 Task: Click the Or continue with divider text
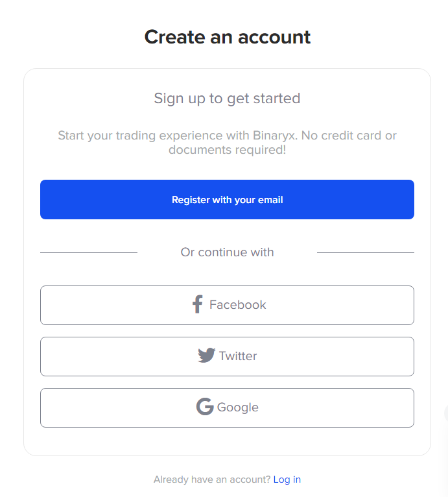coord(227,252)
